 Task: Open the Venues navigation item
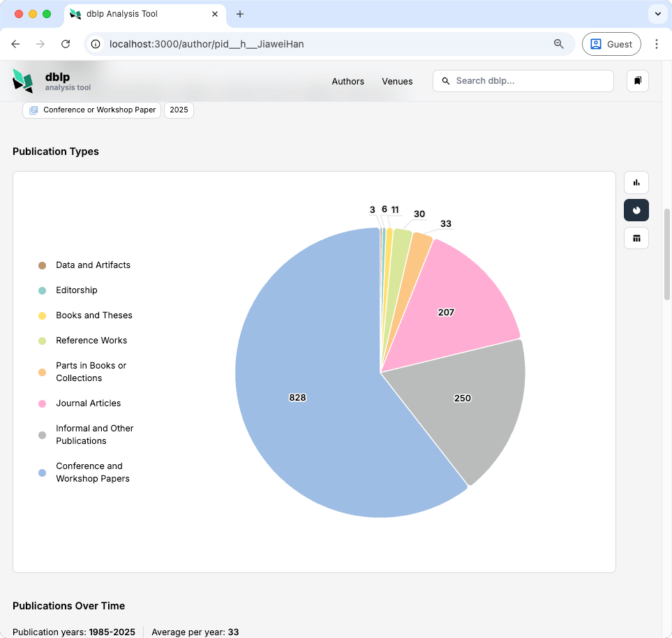(397, 82)
